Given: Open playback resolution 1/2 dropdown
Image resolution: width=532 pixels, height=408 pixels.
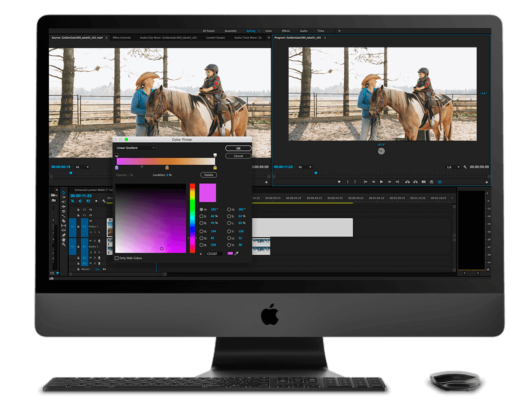Looking at the screenshot, I should click(x=453, y=167).
